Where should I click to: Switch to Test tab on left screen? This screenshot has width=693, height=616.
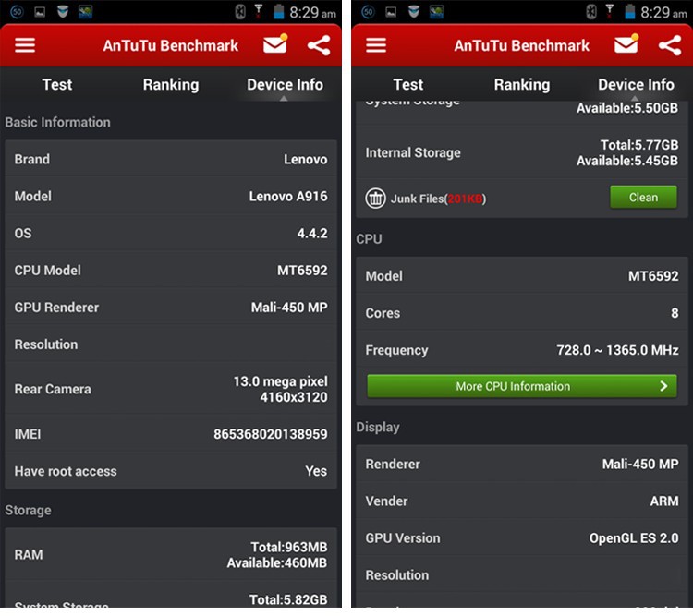57,84
